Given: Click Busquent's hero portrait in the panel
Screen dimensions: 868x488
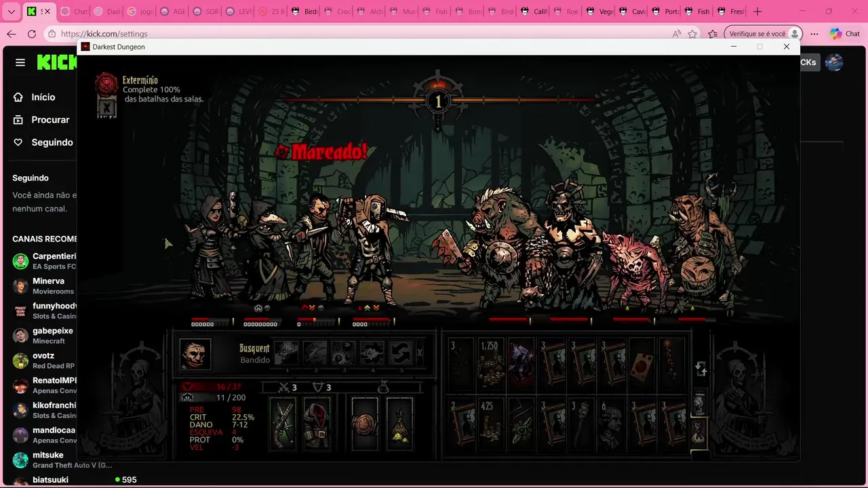Looking at the screenshot, I should [x=195, y=354].
